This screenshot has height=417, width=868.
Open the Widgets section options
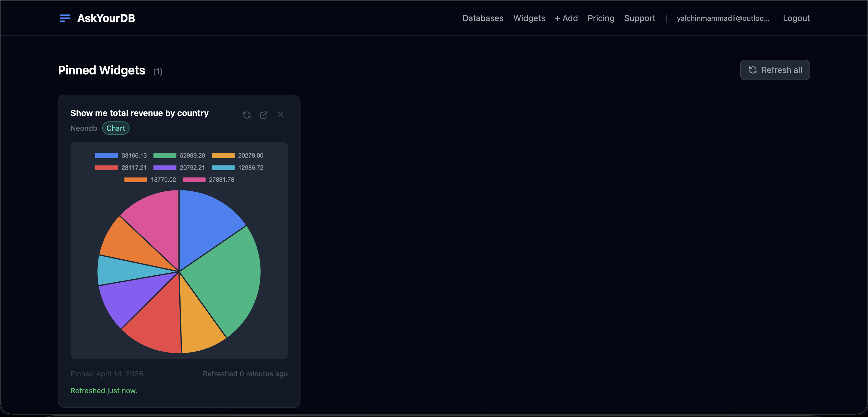(529, 18)
